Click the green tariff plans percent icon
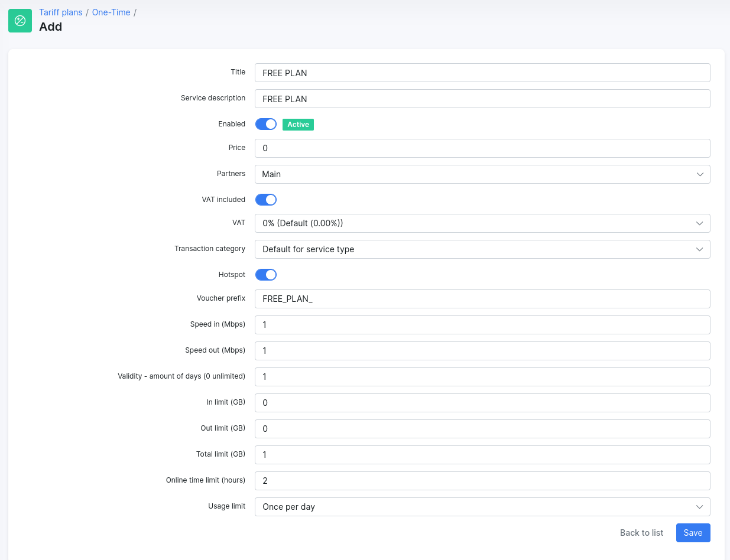This screenshot has height=560, width=730. coord(20,21)
